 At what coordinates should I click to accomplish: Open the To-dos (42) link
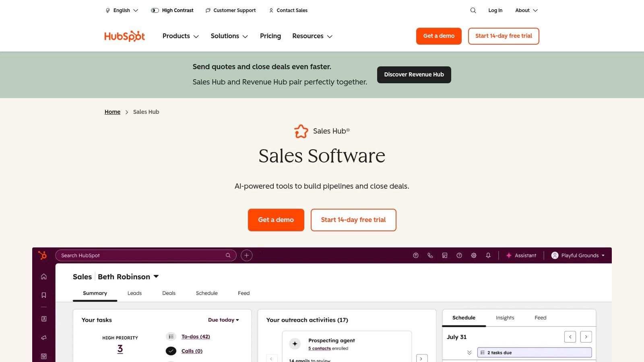pyautogui.click(x=196, y=337)
